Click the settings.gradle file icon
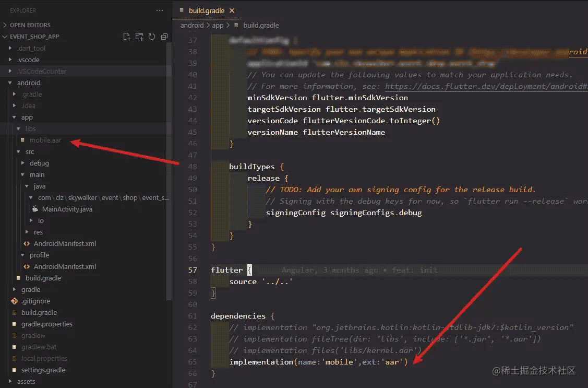Image resolution: width=588 pixels, height=388 pixels. click(14, 370)
